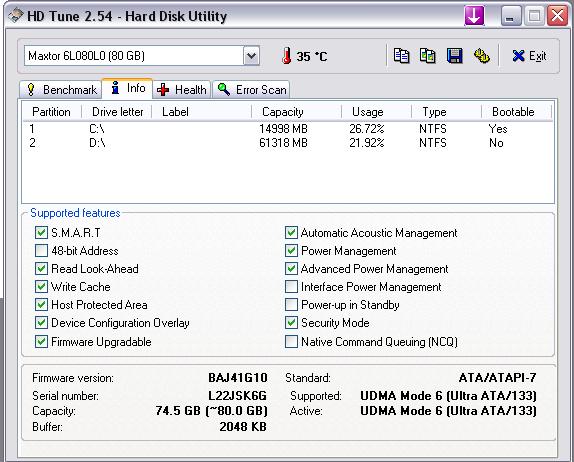Toggle Interface Power Management checkbox

[x=291, y=287]
